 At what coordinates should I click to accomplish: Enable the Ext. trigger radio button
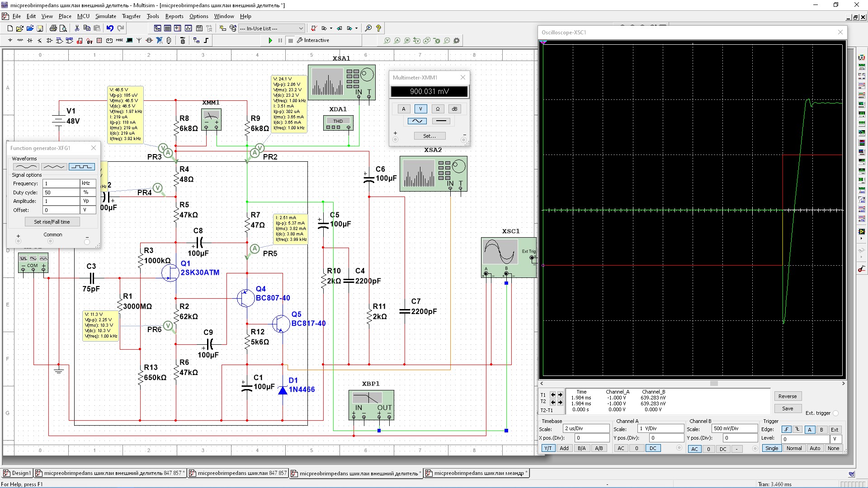click(x=835, y=413)
